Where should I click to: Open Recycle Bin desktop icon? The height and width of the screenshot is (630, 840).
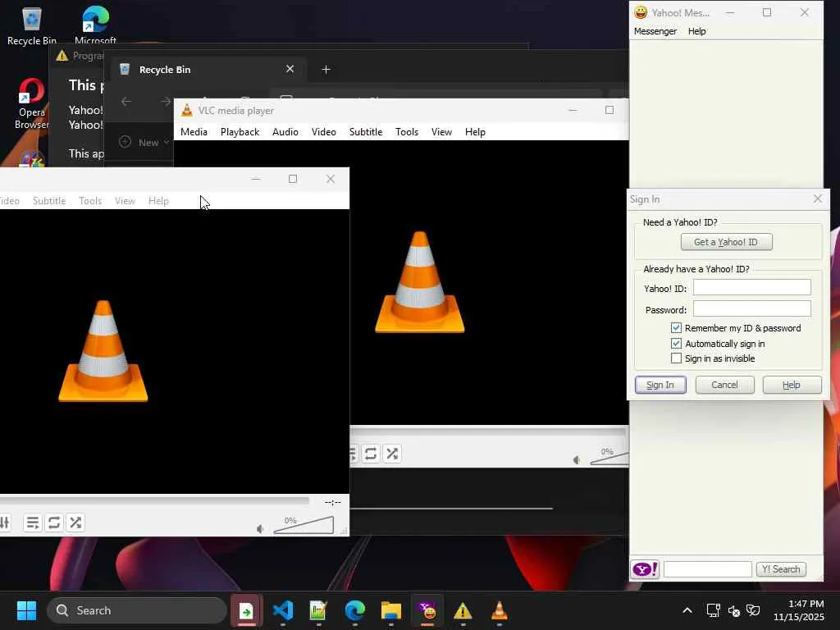(32, 25)
